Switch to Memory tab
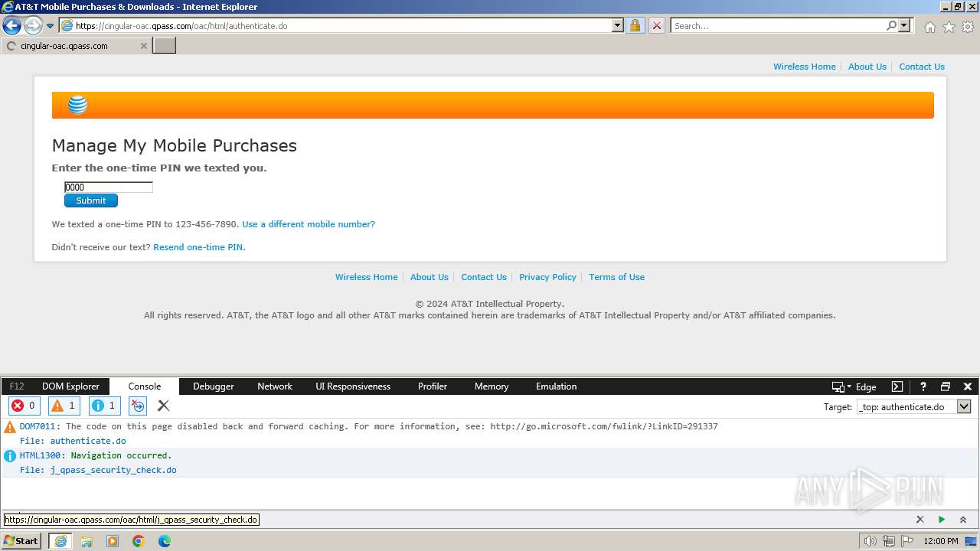980x551 pixels. tap(492, 386)
